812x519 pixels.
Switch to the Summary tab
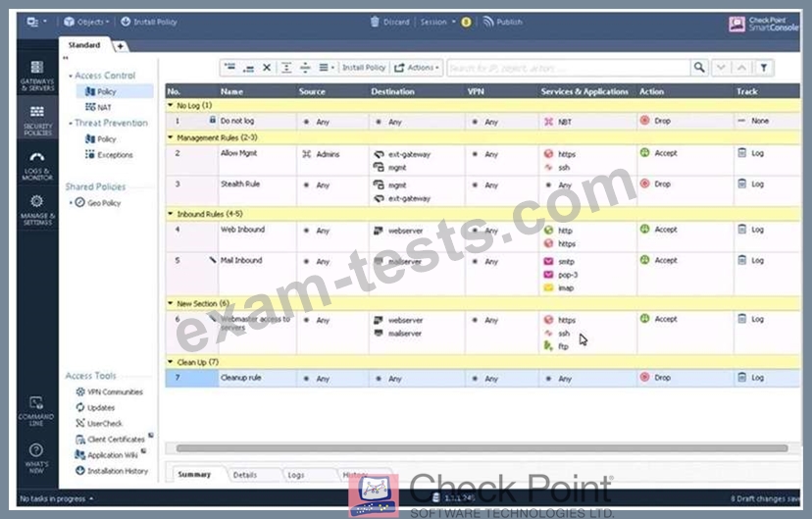pyautogui.click(x=194, y=474)
